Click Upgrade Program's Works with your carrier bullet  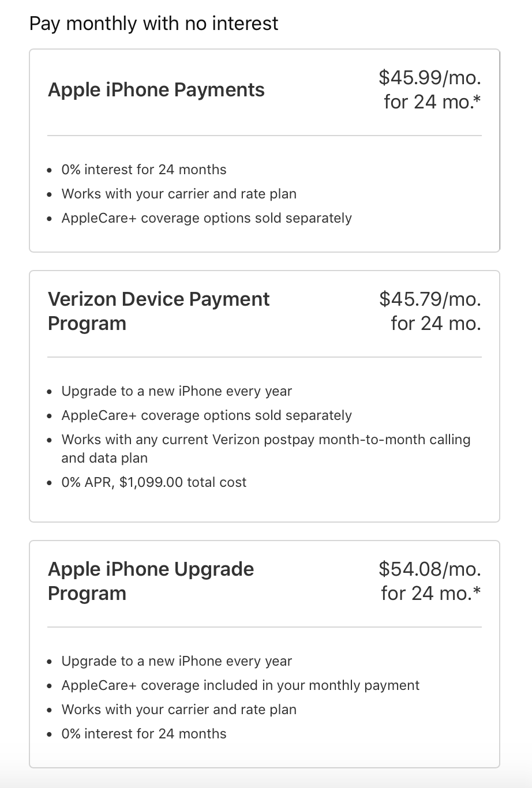(x=179, y=710)
